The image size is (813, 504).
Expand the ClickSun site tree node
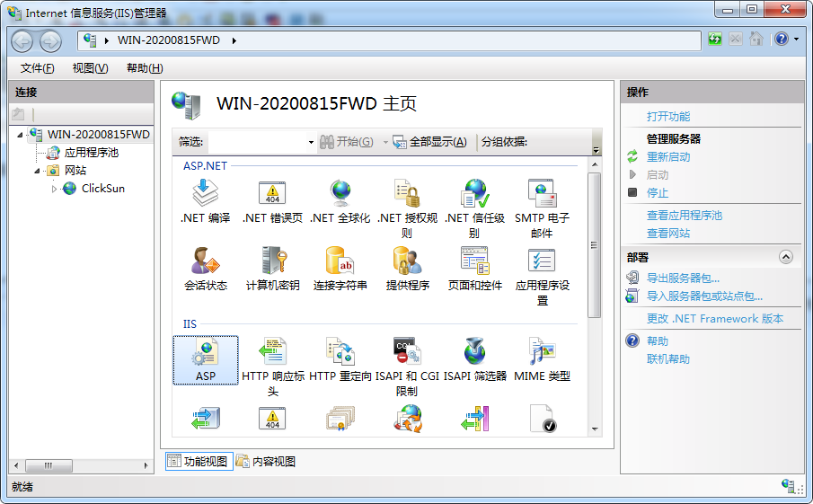pos(55,189)
